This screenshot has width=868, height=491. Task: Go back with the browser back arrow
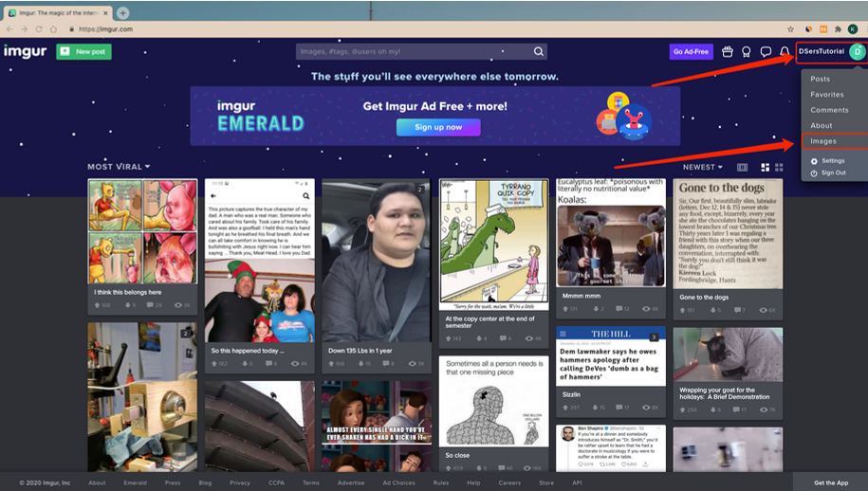point(9,29)
